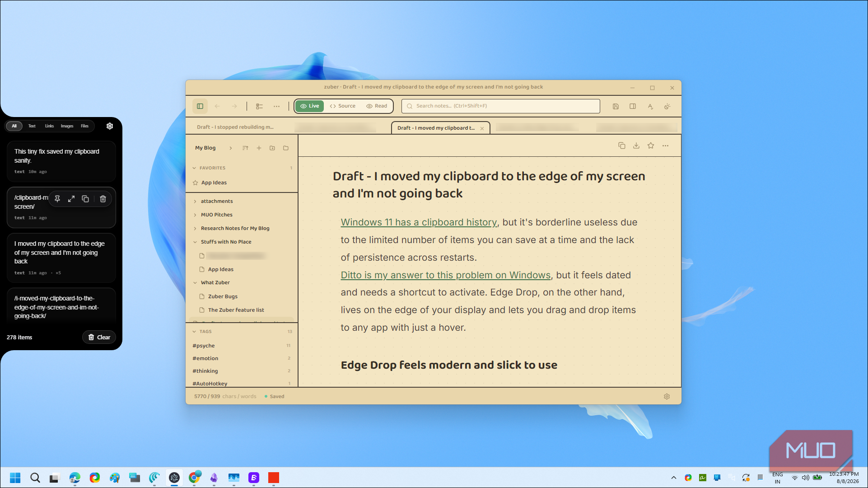Click the 5770 / 939 chars/words counter
Image resolution: width=868 pixels, height=488 pixels.
[x=225, y=397]
